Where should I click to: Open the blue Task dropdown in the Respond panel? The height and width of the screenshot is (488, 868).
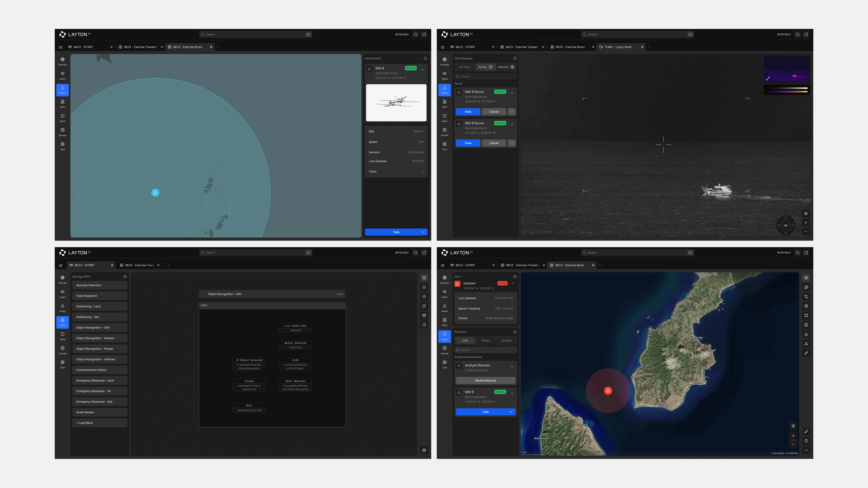coord(486,412)
